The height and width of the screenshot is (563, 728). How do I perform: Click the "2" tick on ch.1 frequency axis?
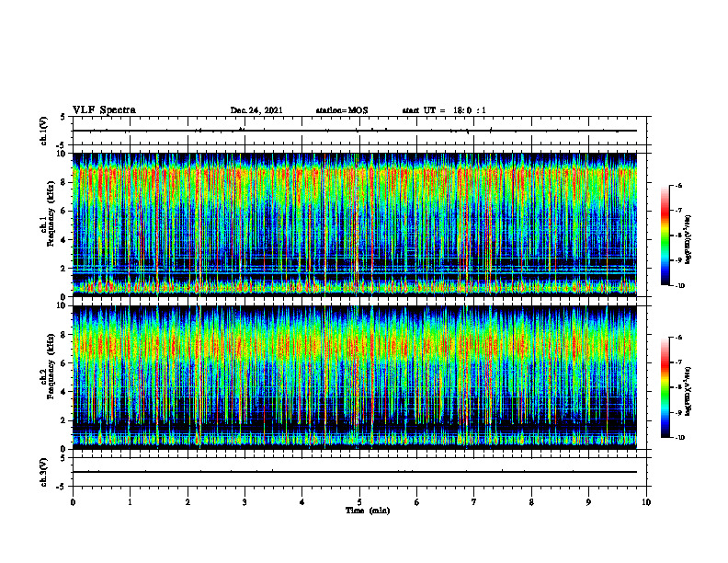(x=64, y=269)
